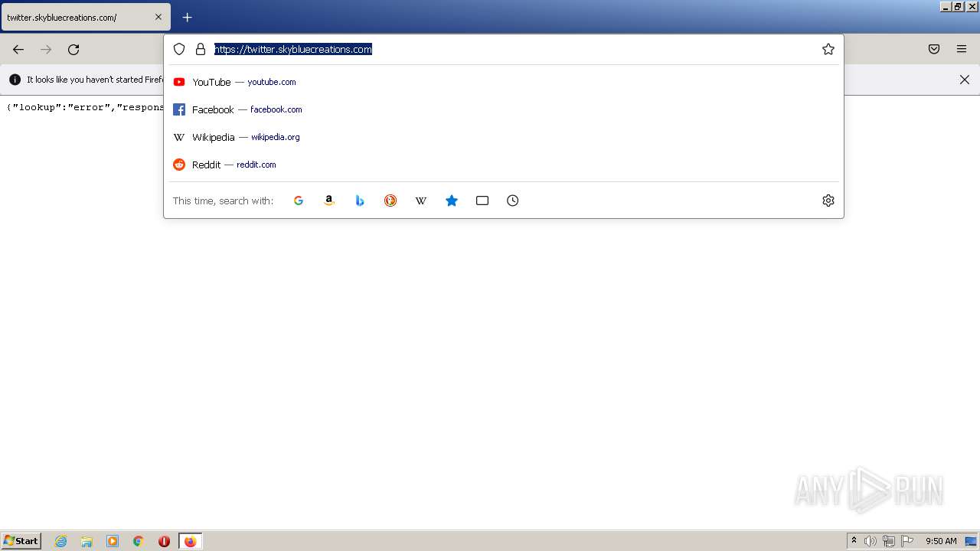
Task: Click the JSON lookup error text
Action: tap(85, 107)
